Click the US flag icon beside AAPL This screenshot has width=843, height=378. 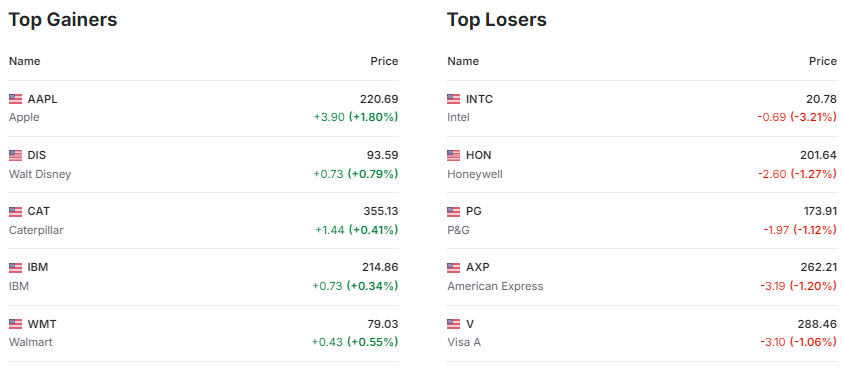click(16, 99)
